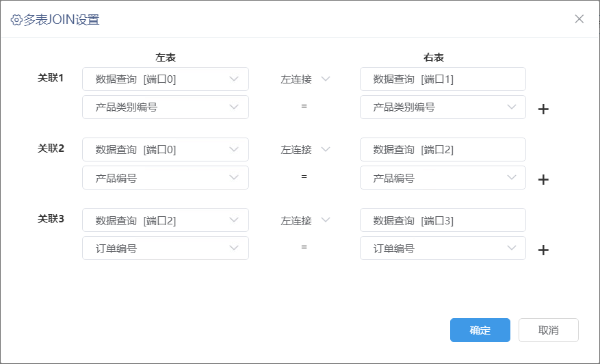The width and height of the screenshot is (600, 364).
Task: Confirm settings with 确定 button
Action: coord(480,330)
